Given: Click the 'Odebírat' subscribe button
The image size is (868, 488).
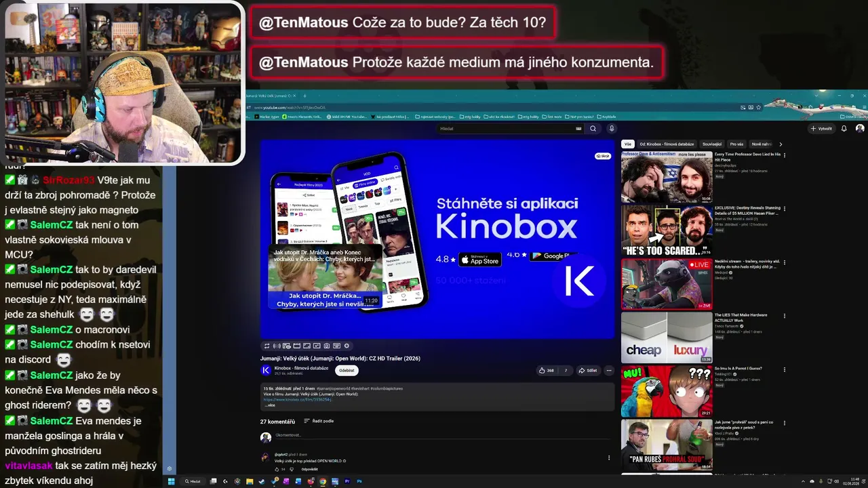Looking at the screenshot, I should pos(347,371).
